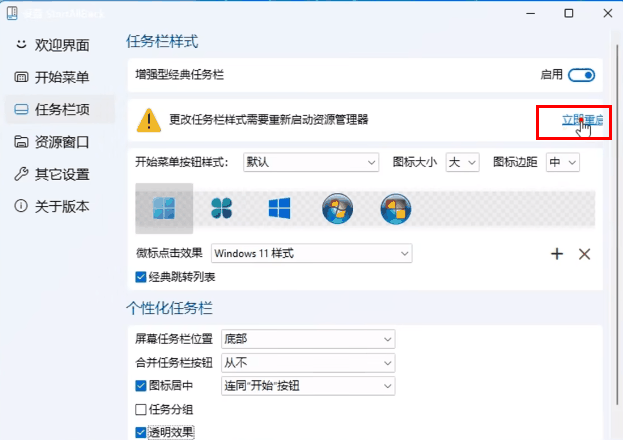Click the wrench icon beside 其它设置
The width and height of the screenshot is (623, 440).
point(21,174)
